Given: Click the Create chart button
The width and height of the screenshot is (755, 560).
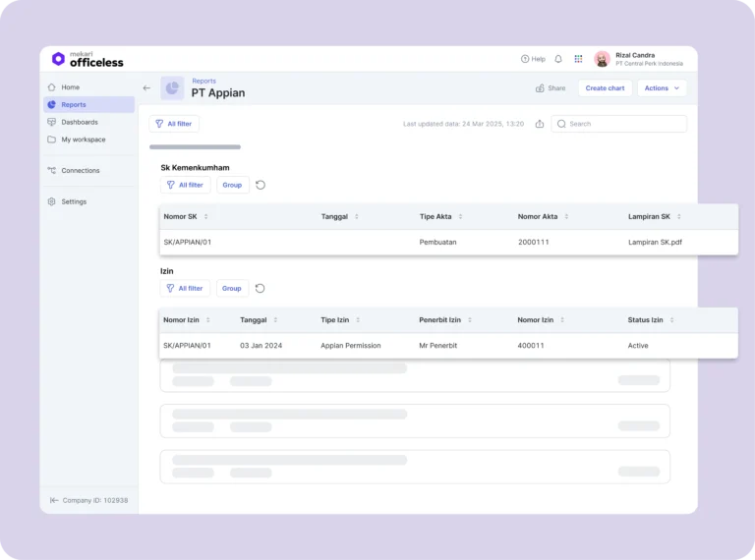Looking at the screenshot, I should coord(605,88).
